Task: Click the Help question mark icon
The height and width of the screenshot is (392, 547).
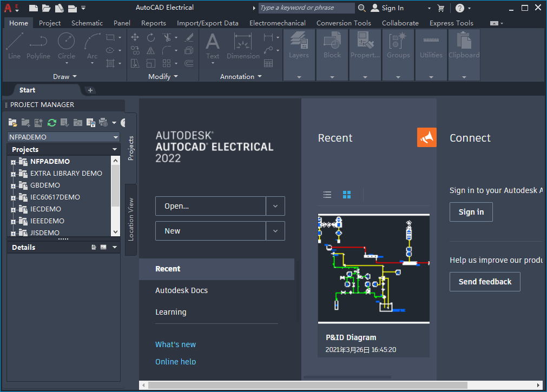Action: point(460,8)
